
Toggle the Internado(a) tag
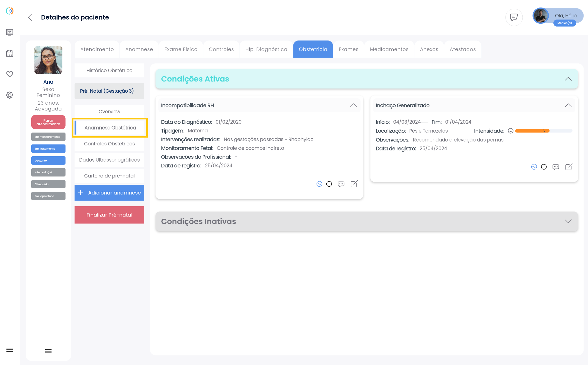click(x=48, y=172)
